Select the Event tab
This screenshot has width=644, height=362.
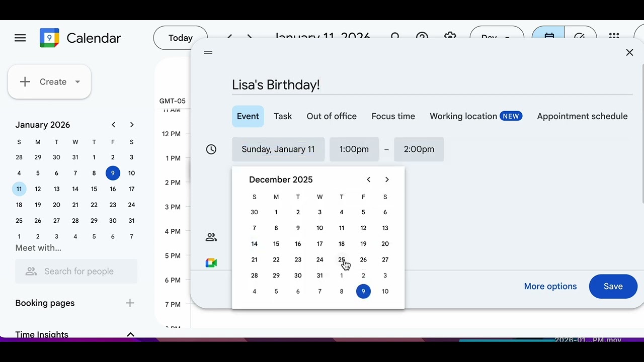click(x=248, y=116)
